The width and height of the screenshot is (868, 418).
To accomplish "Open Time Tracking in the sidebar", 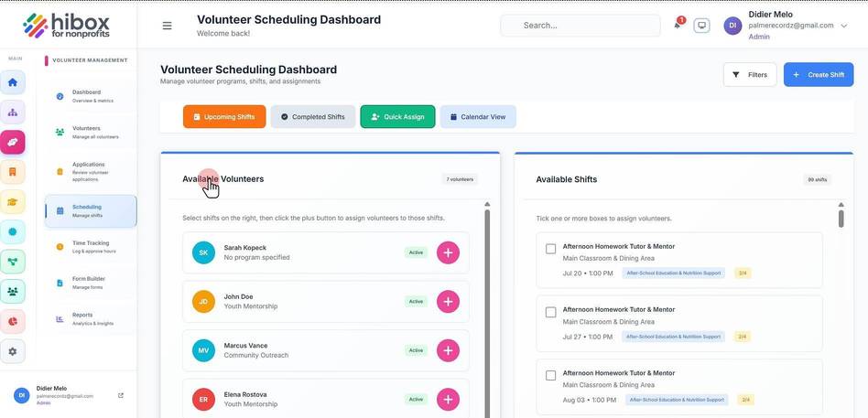I will click(91, 247).
